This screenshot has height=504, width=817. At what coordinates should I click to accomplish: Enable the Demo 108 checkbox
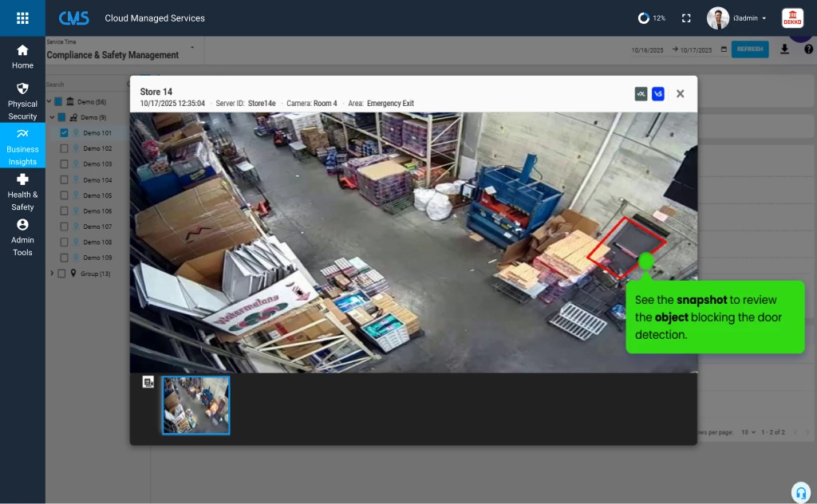coord(64,242)
